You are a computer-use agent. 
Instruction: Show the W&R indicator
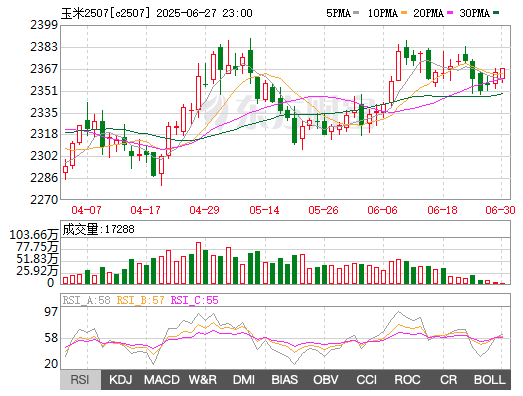[203, 380]
